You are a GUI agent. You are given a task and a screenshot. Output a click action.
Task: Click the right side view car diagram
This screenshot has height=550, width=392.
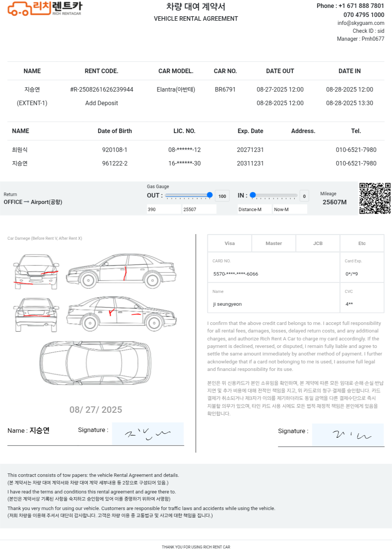click(x=121, y=314)
